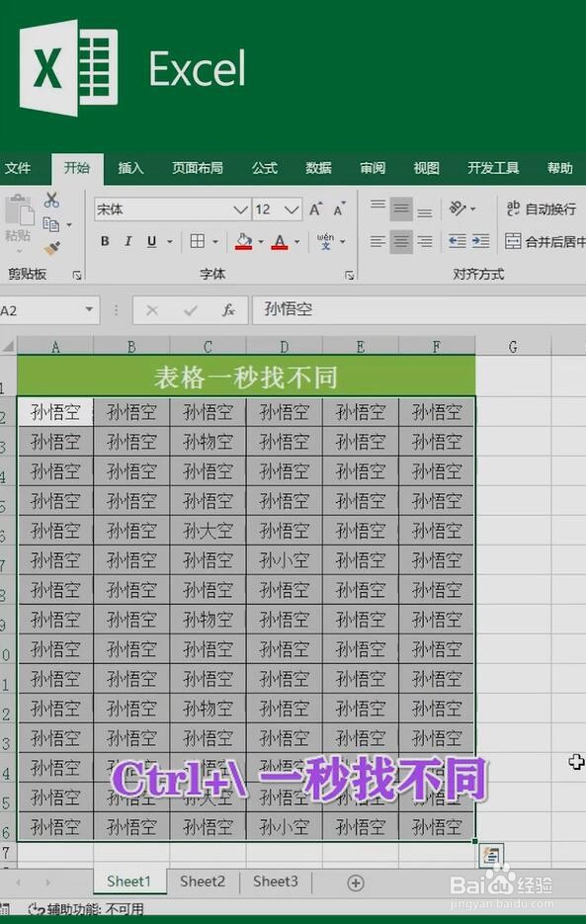The height and width of the screenshot is (924, 586).
Task: Switch to the 视图 ribbon tab
Action: [426, 169]
